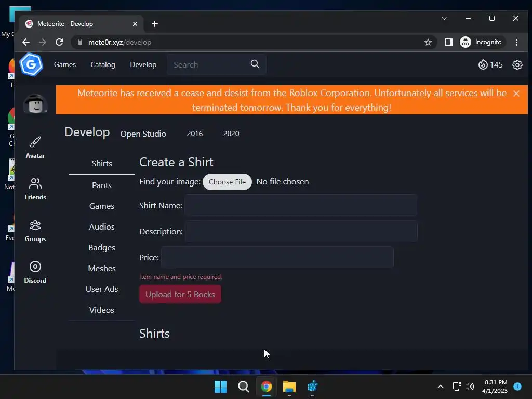Click Open Studio link
The width and height of the screenshot is (532, 399).
143,134
